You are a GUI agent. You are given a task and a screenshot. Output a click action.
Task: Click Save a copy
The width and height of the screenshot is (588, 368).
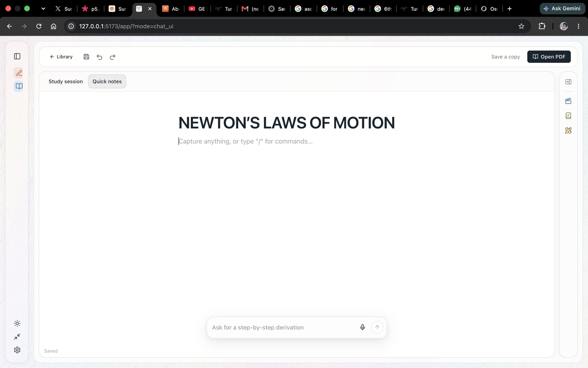tap(505, 57)
